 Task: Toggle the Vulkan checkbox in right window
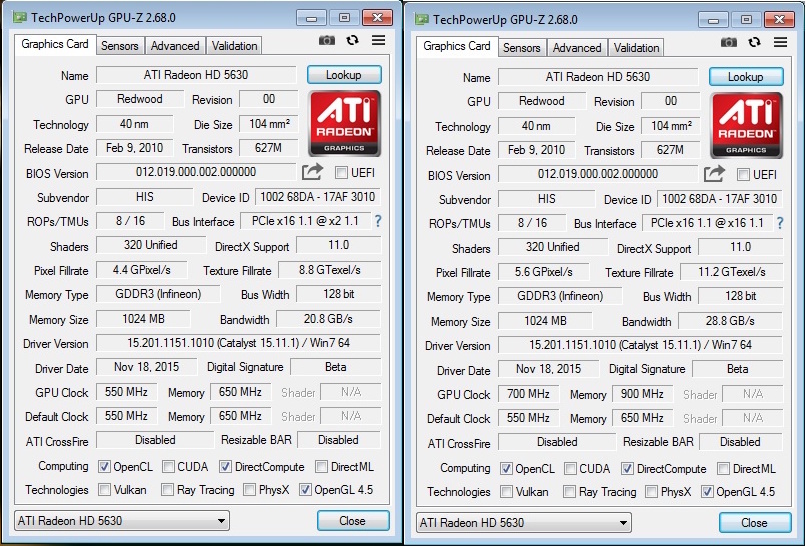point(506,492)
